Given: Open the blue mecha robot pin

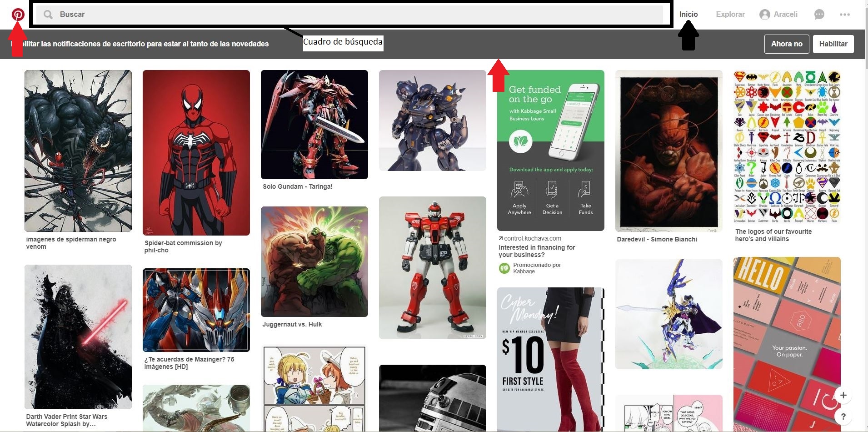Looking at the screenshot, I should coord(433,121).
